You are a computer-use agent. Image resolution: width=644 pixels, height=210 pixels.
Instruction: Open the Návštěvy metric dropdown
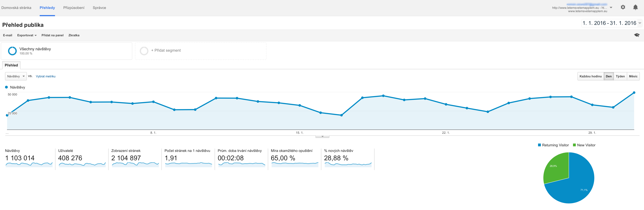[16, 76]
